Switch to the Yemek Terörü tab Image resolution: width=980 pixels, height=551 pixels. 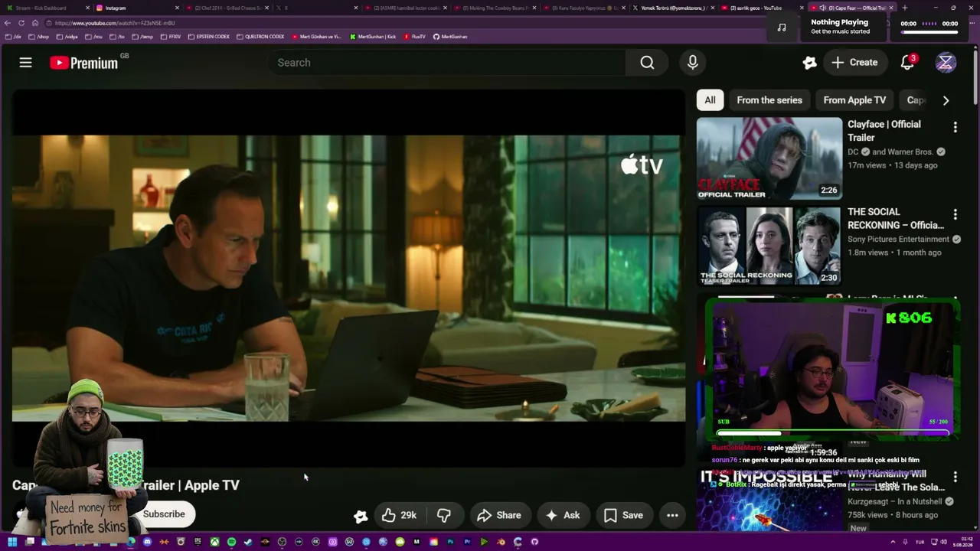pyautogui.click(x=675, y=8)
